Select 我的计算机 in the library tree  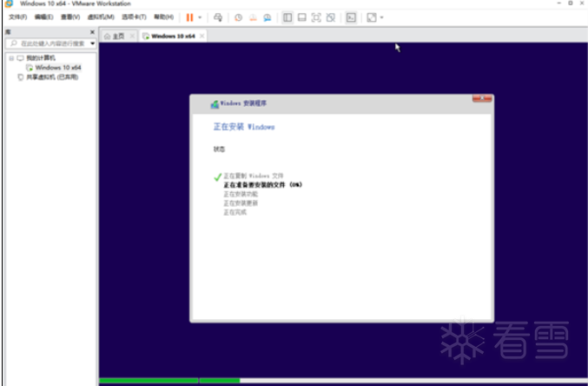(41, 58)
